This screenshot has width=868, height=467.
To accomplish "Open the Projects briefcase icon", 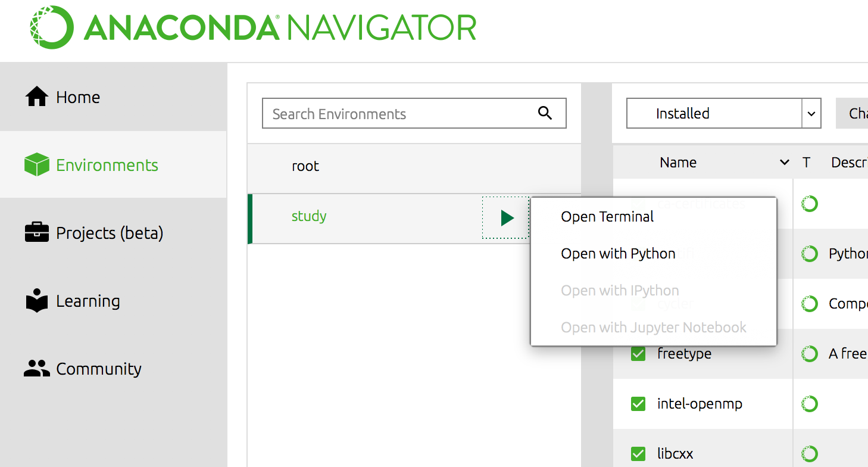I will click(37, 232).
